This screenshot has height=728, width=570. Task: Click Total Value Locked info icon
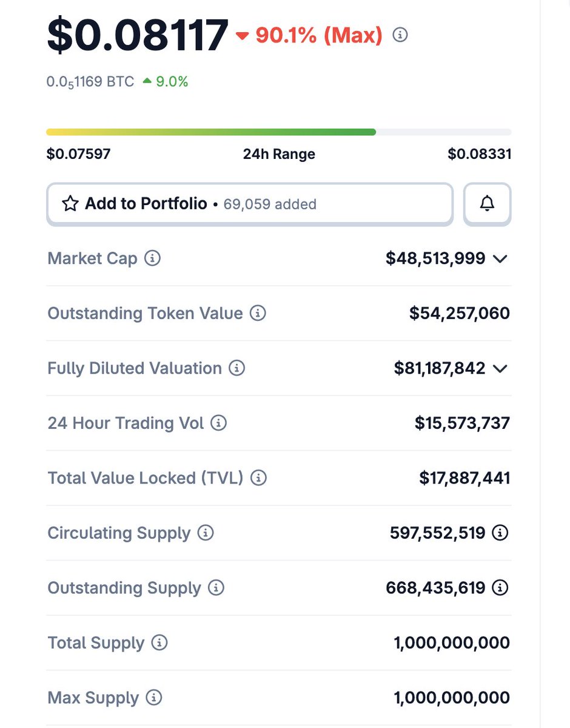(x=259, y=478)
